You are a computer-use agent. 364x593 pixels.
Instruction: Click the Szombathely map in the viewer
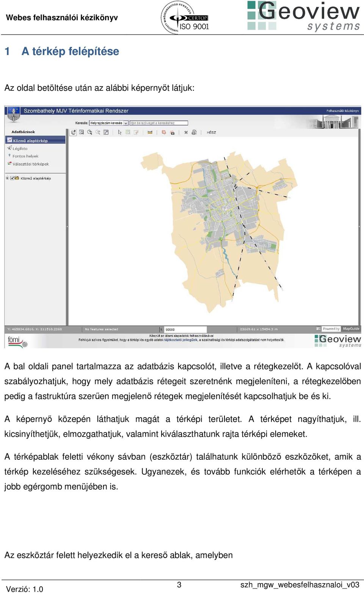219,232
